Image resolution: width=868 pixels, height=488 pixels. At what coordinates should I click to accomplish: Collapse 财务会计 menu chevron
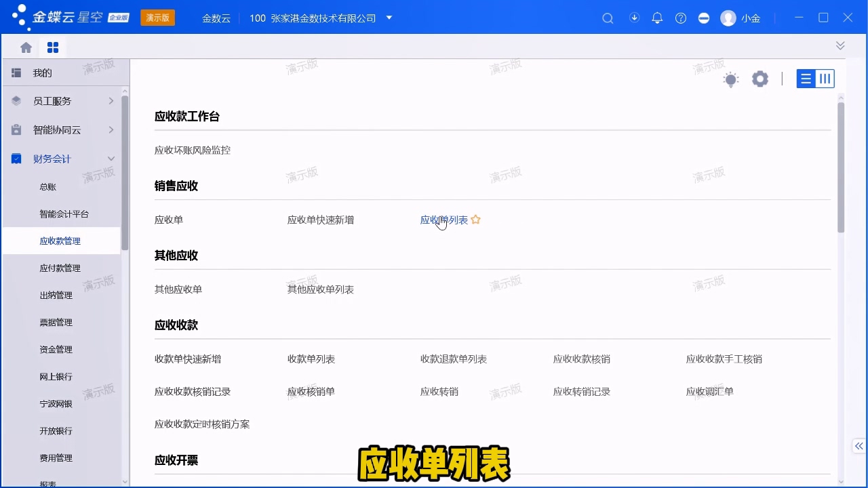coord(111,159)
